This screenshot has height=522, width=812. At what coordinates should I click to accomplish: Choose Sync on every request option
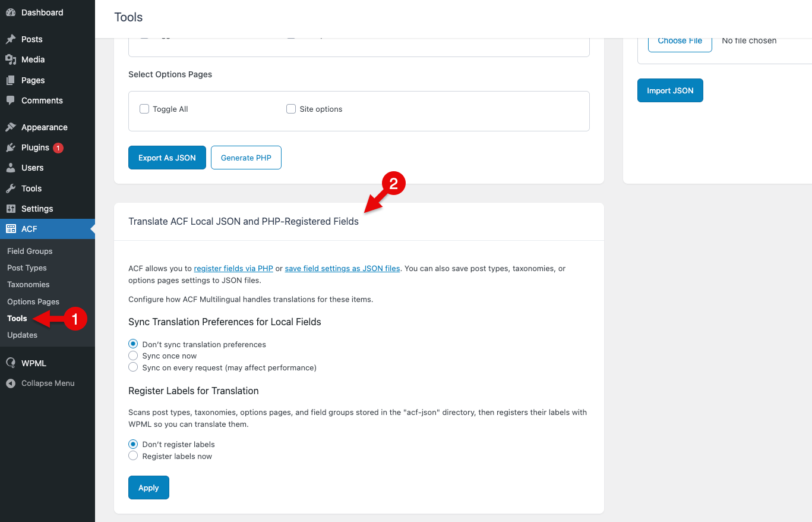[133, 367]
